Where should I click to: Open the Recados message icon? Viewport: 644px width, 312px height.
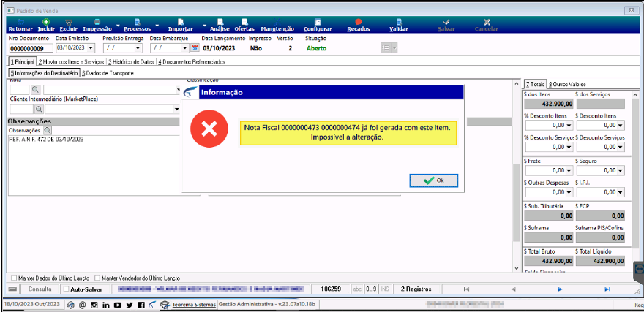(x=358, y=22)
